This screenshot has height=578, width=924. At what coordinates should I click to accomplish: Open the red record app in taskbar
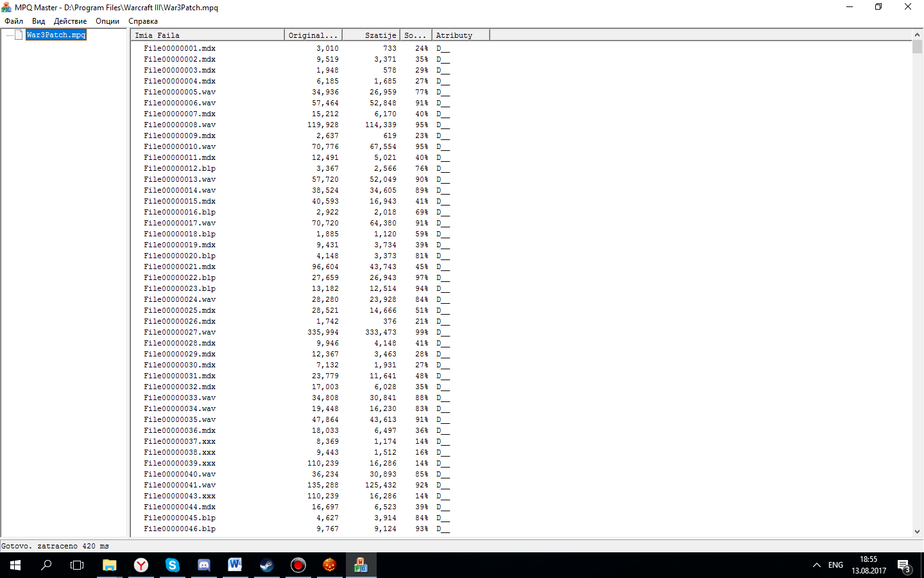pyautogui.click(x=298, y=565)
